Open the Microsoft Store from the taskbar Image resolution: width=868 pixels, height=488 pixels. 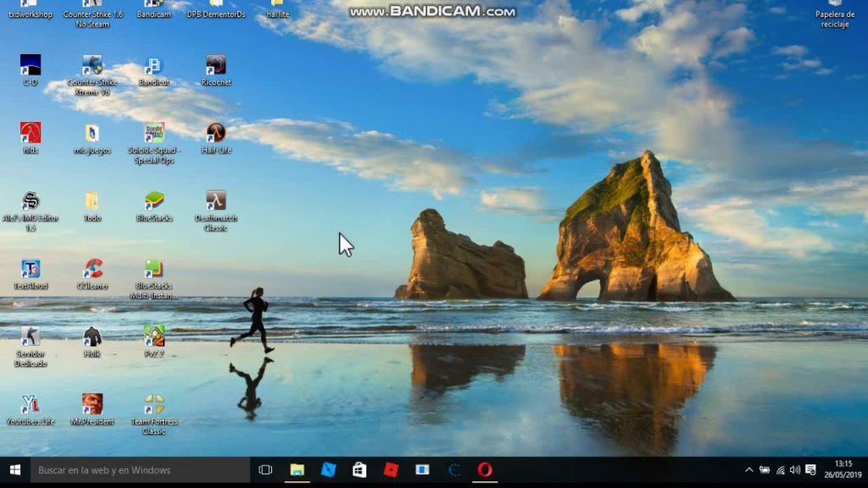(359, 469)
